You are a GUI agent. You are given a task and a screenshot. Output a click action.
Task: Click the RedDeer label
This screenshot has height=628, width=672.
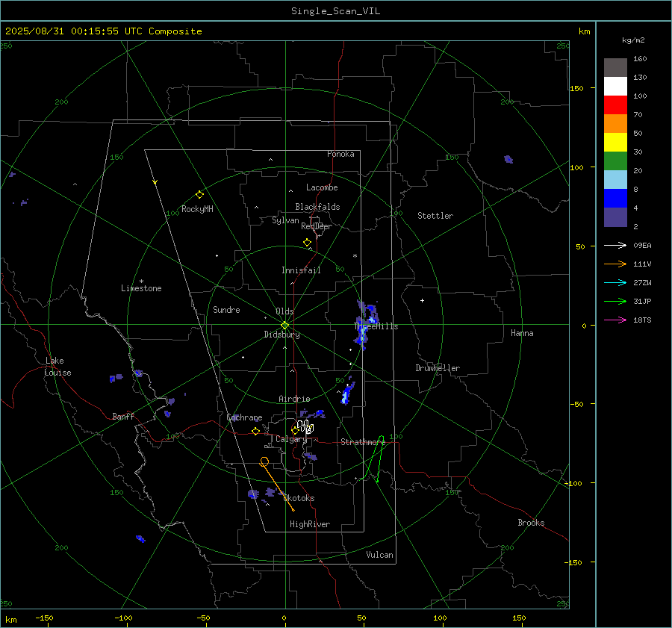coord(317,226)
